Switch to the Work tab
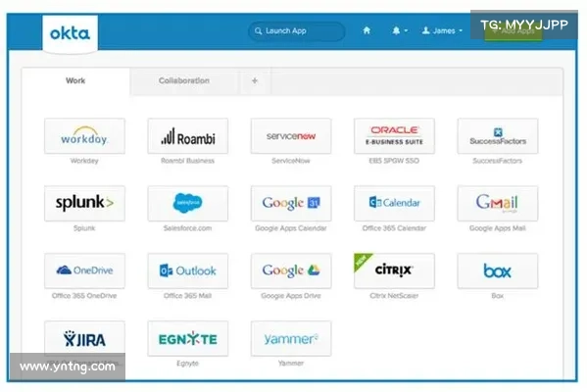This screenshot has width=588, height=392. 75,80
